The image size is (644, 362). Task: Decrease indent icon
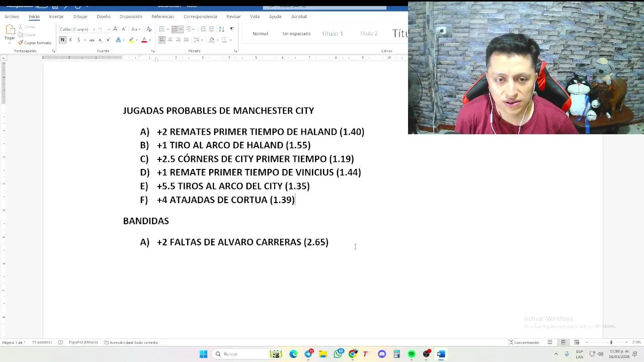tap(203, 29)
